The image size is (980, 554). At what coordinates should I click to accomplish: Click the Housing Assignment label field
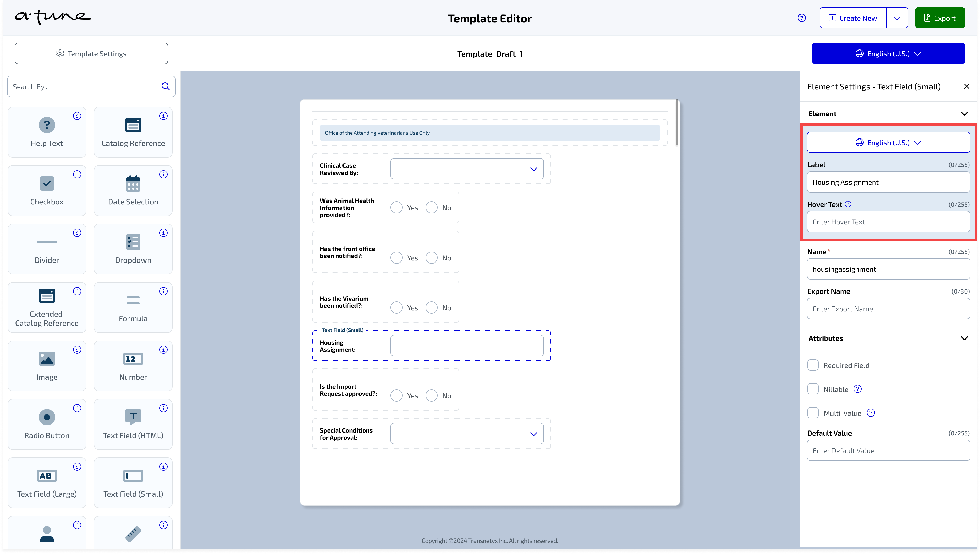888,182
